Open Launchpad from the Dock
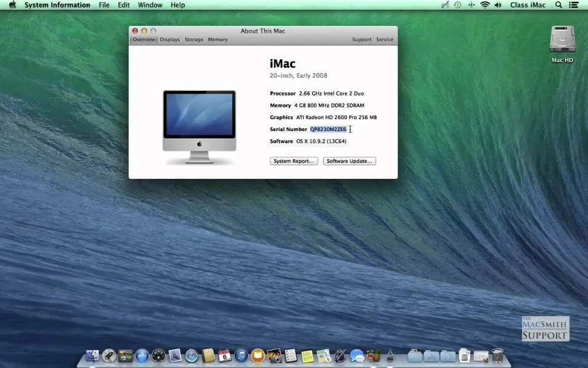 109,355
